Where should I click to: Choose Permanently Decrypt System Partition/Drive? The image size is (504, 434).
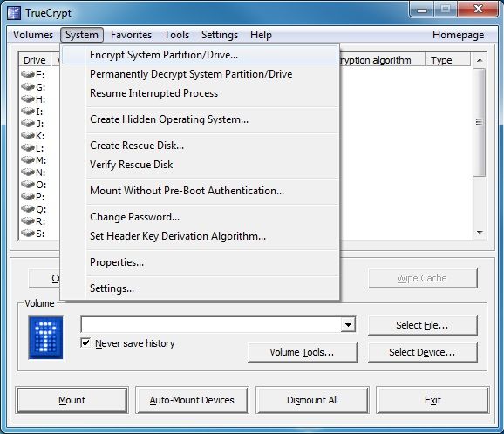pyautogui.click(x=200, y=74)
